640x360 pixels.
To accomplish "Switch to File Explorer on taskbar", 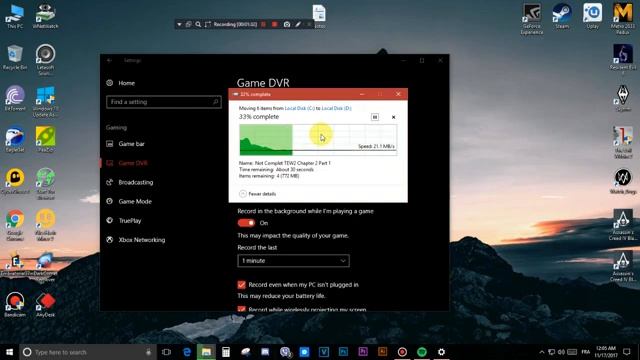I will 206,352.
